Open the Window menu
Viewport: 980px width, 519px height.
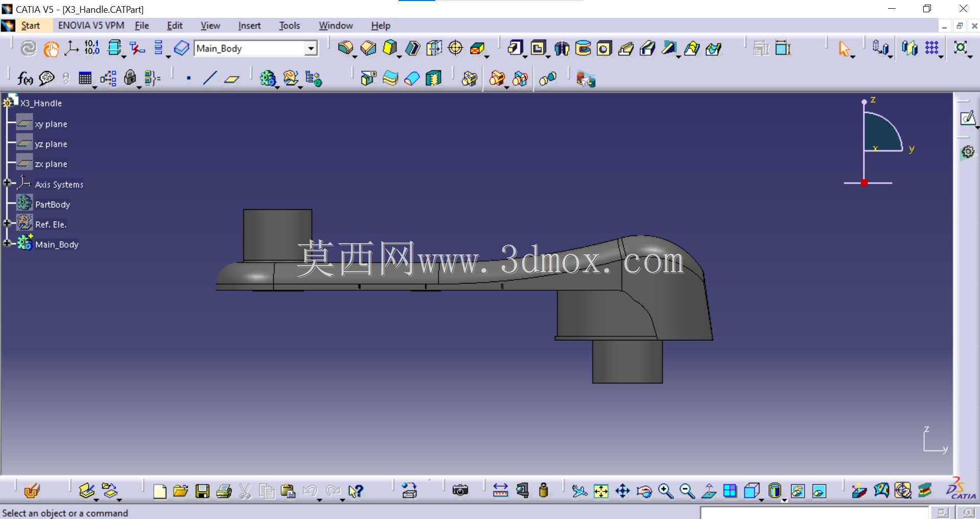point(336,26)
